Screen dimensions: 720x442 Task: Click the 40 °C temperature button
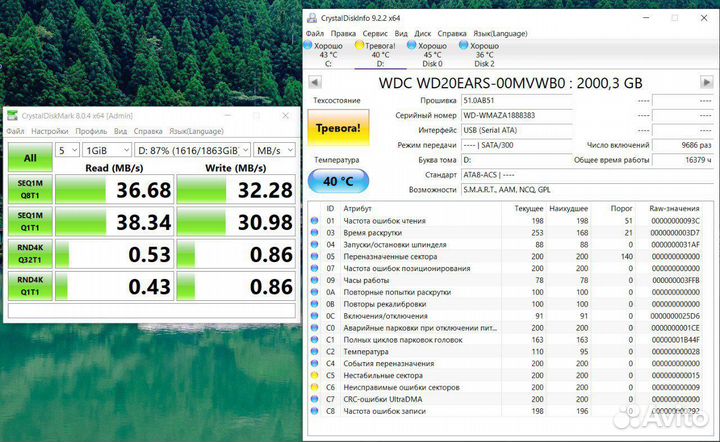pyautogui.click(x=338, y=181)
